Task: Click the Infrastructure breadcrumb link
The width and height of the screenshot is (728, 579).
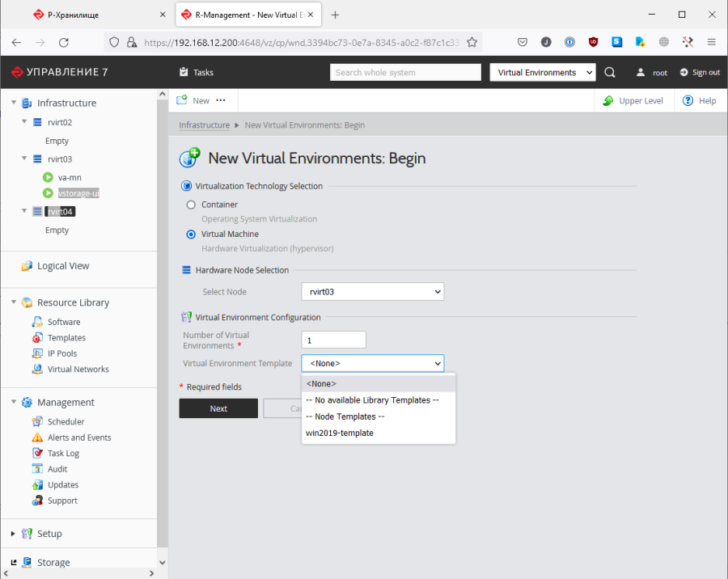Action: tap(204, 125)
